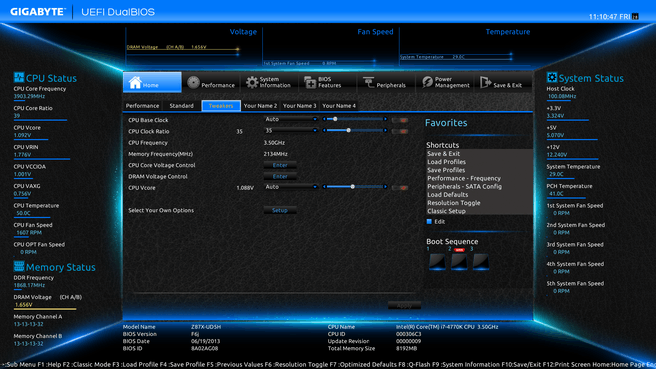Open the Performance main menu section
The width and height of the screenshot is (656, 369).
coord(211,82)
